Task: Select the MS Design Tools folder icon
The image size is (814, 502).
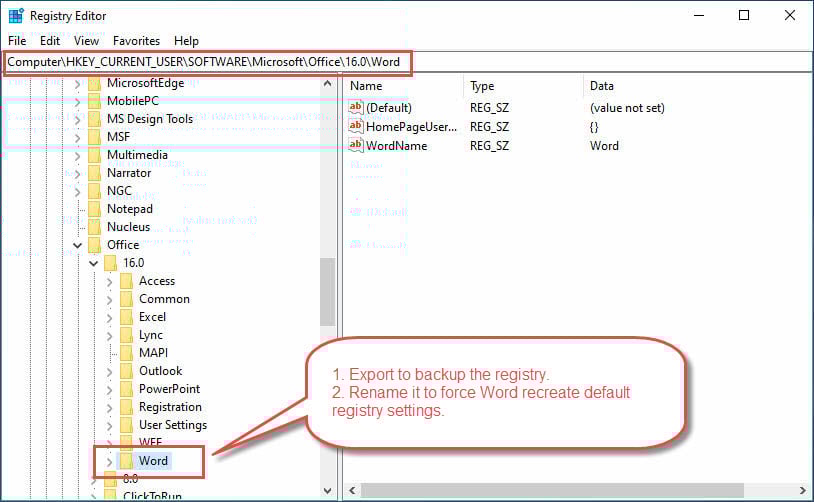Action: [x=94, y=119]
